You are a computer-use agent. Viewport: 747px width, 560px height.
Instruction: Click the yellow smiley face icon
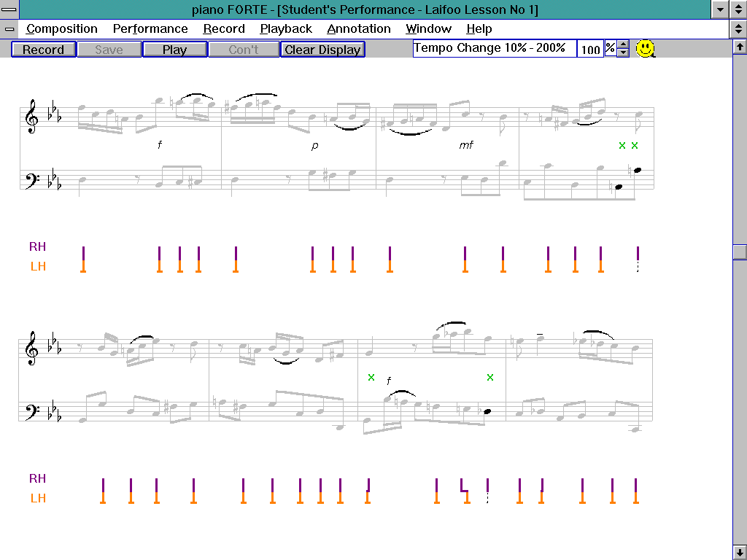[646, 49]
